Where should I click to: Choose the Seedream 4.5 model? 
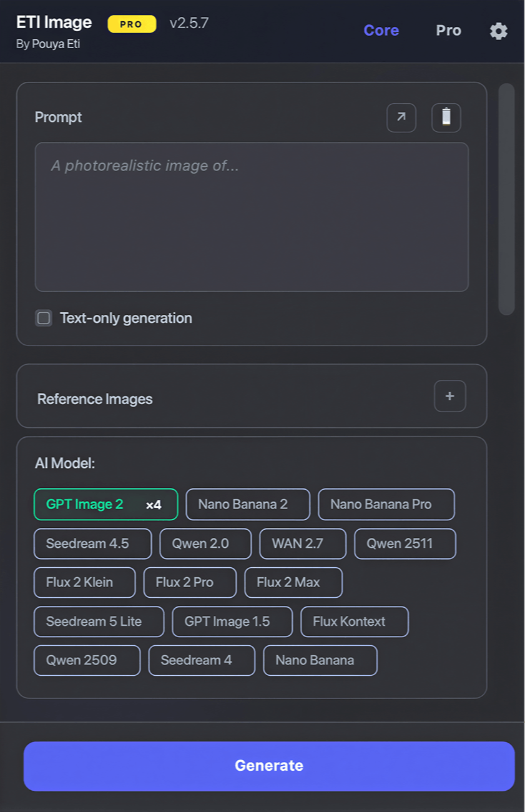point(92,543)
